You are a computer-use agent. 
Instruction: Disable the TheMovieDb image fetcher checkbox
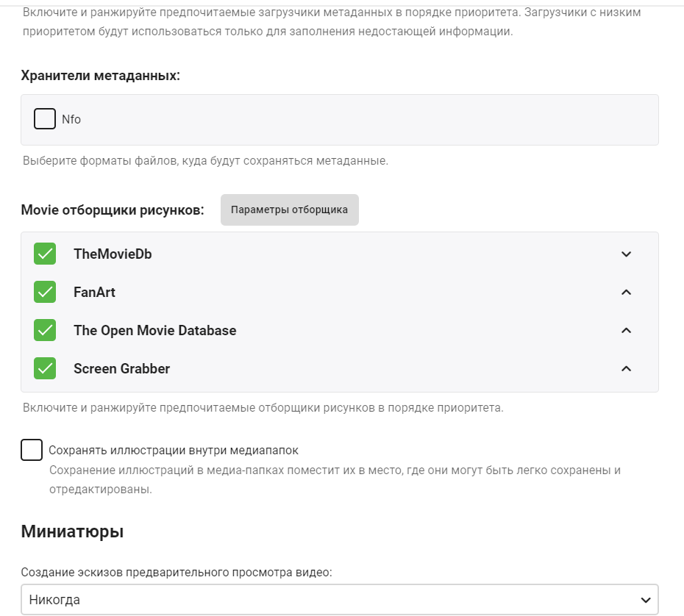[x=45, y=254]
